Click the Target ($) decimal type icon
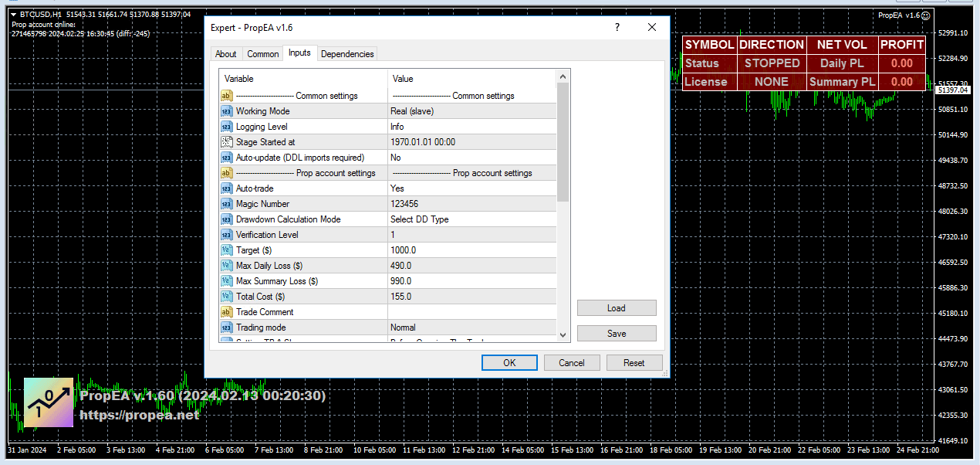980x465 pixels. pyautogui.click(x=227, y=250)
